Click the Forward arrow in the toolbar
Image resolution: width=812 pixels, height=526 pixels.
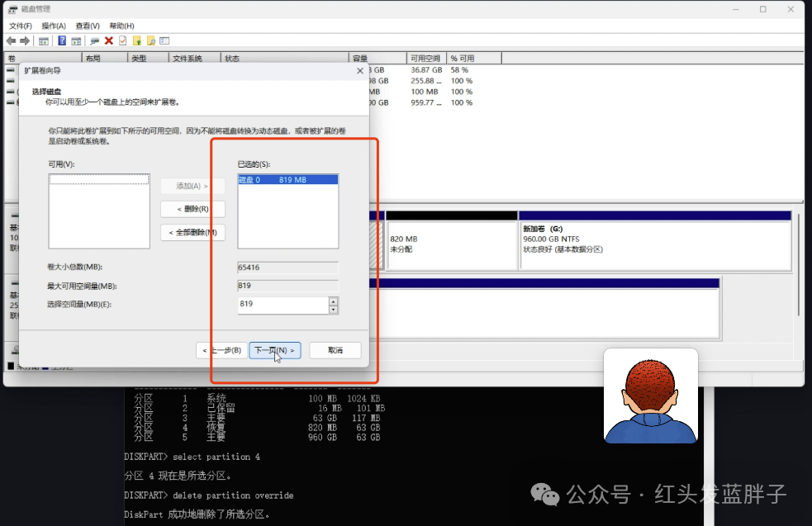tap(24, 41)
